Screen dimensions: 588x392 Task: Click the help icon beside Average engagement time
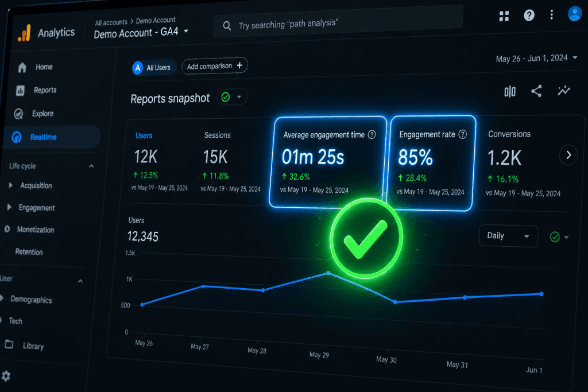pyautogui.click(x=372, y=134)
